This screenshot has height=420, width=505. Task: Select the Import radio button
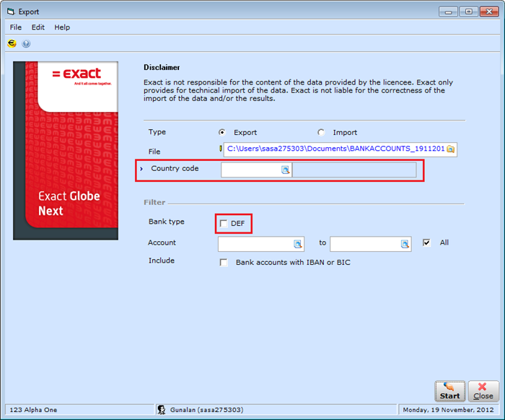pyautogui.click(x=321, y=133)
